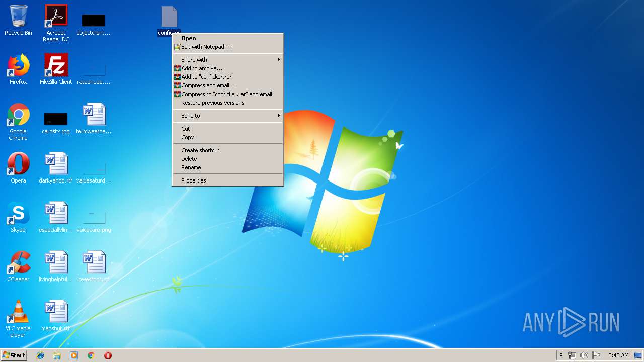Screen dimensions: 644x362
Task: Launch Acrobat Reader DC shortcut
Action: click(56, 23)
